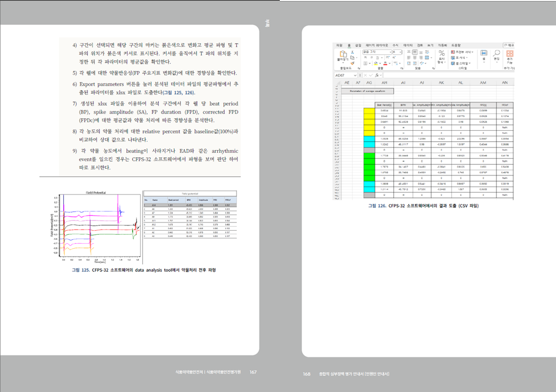Click the 그림 125 figure caption
556x392 pixels.
[x=144, y=270]
